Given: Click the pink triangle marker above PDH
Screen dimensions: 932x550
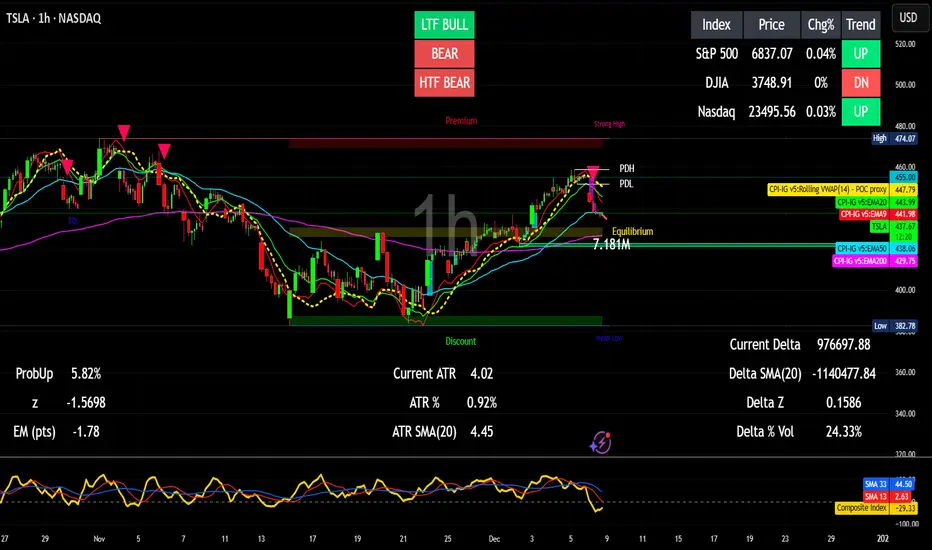Looking at the screenshot, I should click(593, 172).
